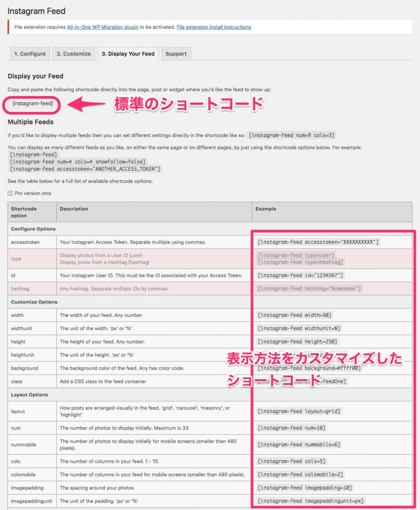Click the 'Pro version only' legend label
This screenshot has height=510, width=420.
click(33, 193)
